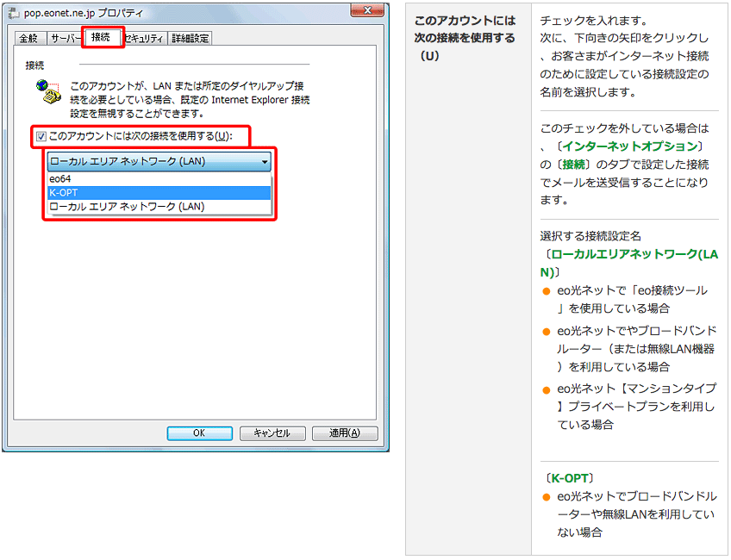This screenshot has height=560, width=731.
Task: Click the キャンセル button
Action: (270, 433)
